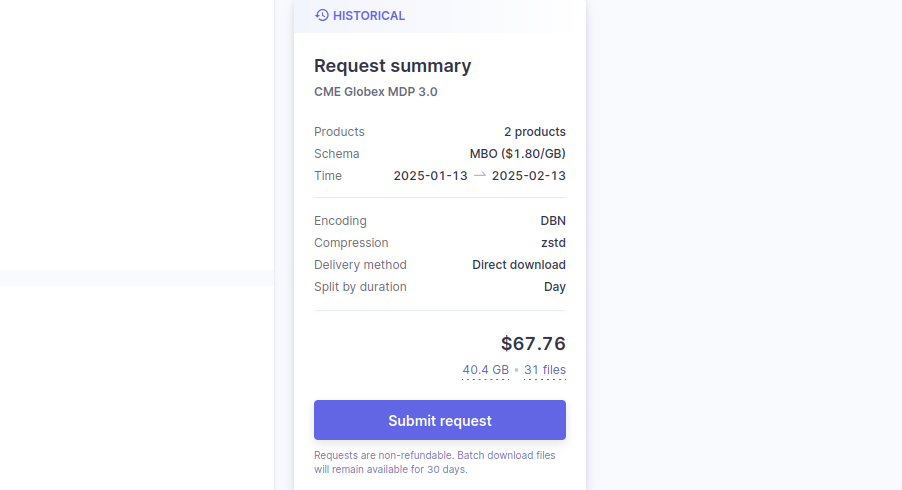Click the Delivery method label

click(360, 265)
